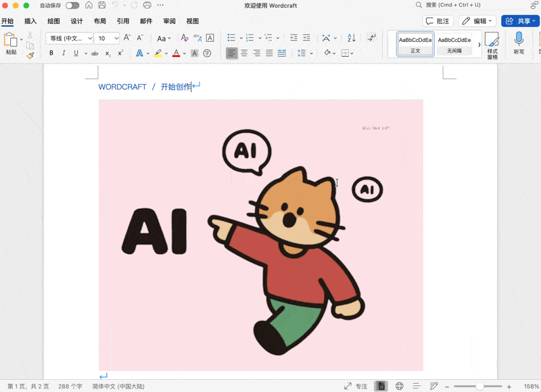Open the 审阅 tab
Image resolution: width=541 pixels, height=392 pixels.
pyautogui.click(x=169, y=21)
